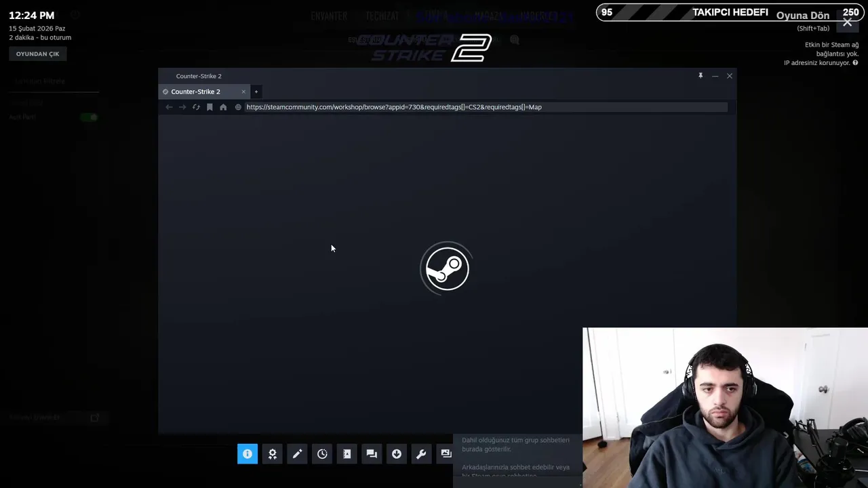Screen dimensions: 868x488
Task: Click the OYUNDAN ÇIK button
Action: point(38,54)
